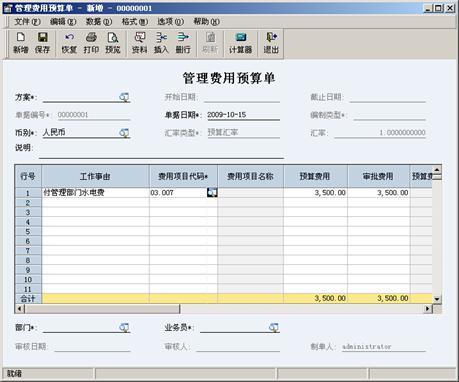Open the 帮助(H) menu
Viewport: 459px width, 382px height.
(x=206, y=22)
